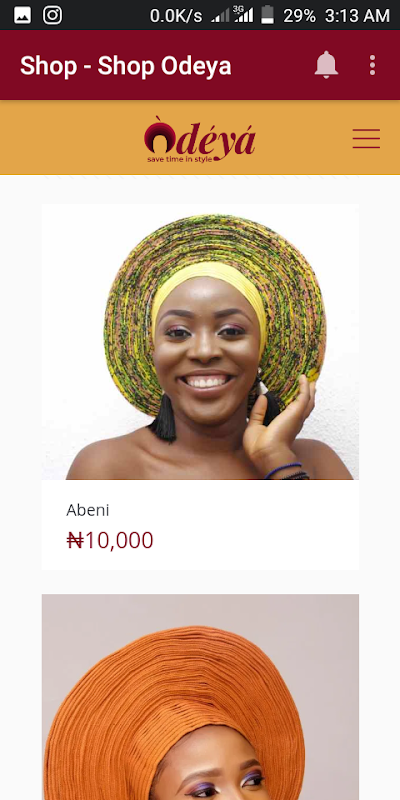Tap the battery icon in status bar
This screenshot has height=800, width=400.
coord(267,15)
